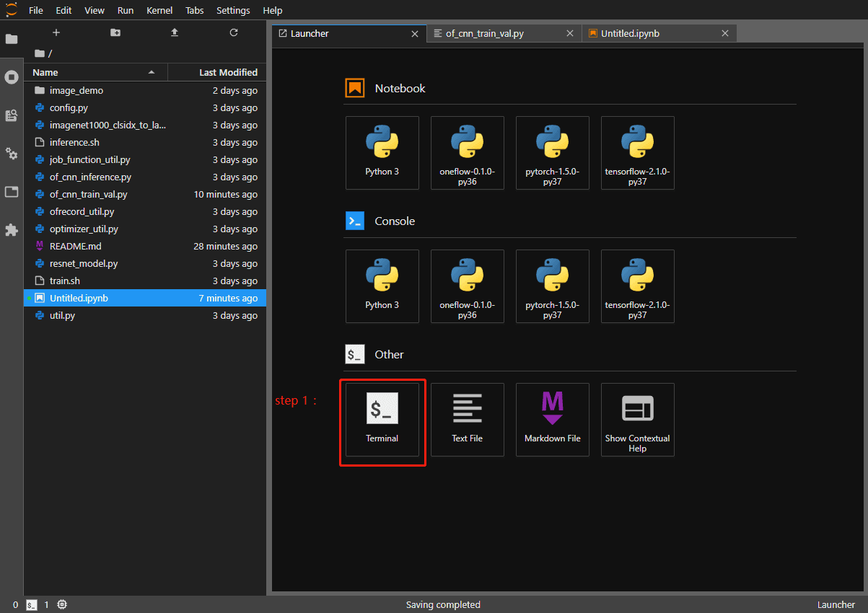
Task: Open the Terminal launcher card
Action: point(382,419)
